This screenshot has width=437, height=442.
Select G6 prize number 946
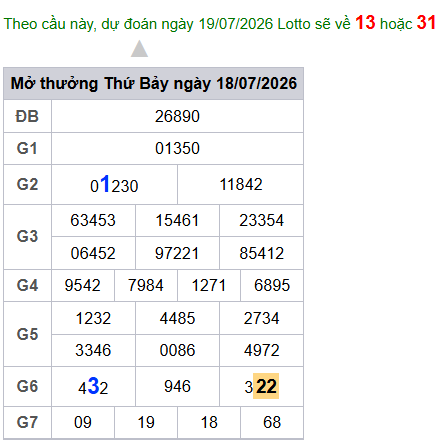pos(177,386)
